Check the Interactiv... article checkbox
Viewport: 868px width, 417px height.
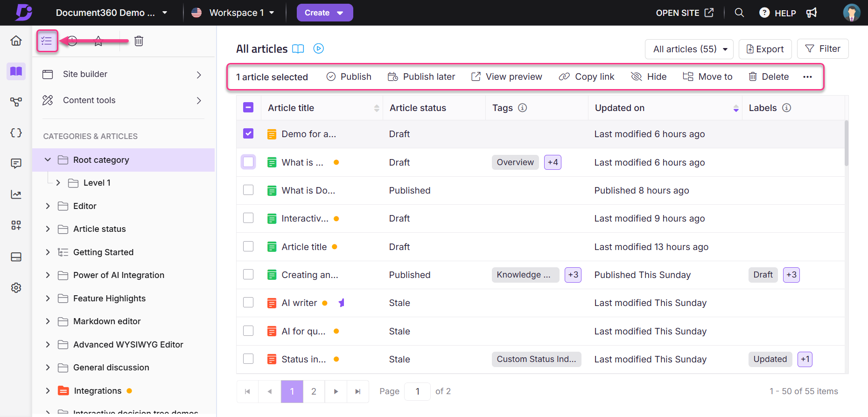248,218
